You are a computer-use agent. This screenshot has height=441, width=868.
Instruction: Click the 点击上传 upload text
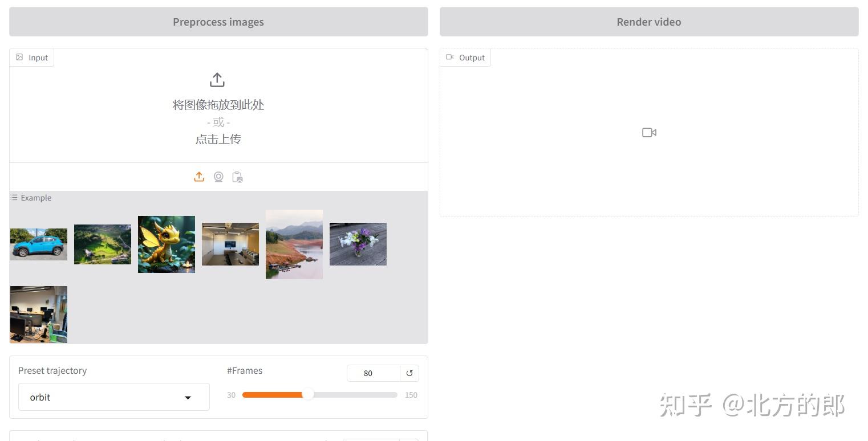[218, 139]
